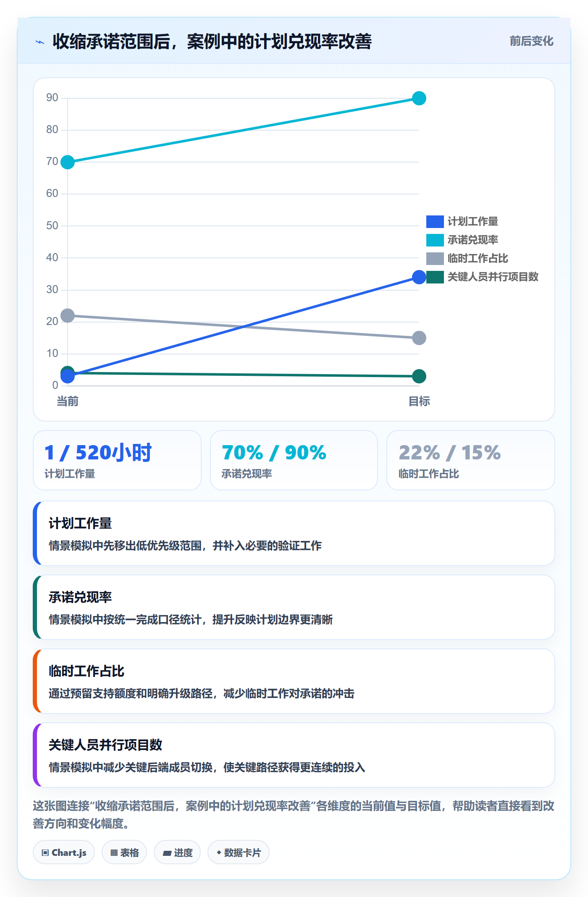Viewport: 588px width, 897px height.
Task: Select the 临时工作占比 description row
Action: click(x=294, y=681)
